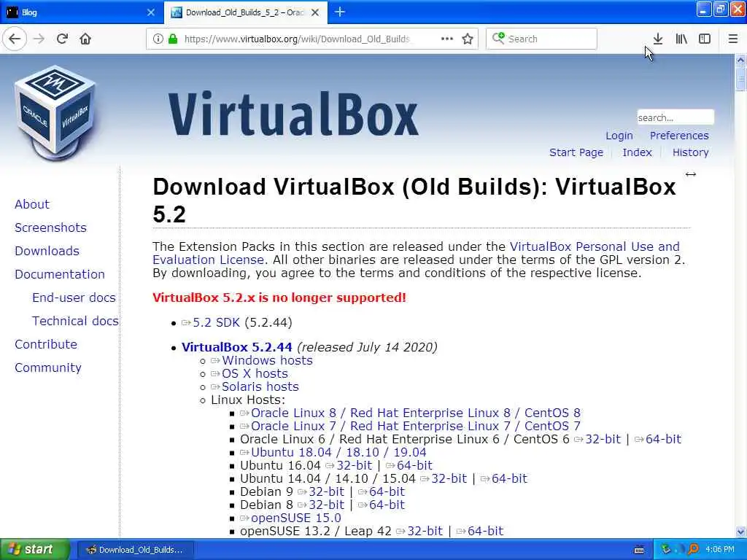This screenshot has width=747, height=560.
Task: Open a new tab with plus button
Action: coord(340,12)
